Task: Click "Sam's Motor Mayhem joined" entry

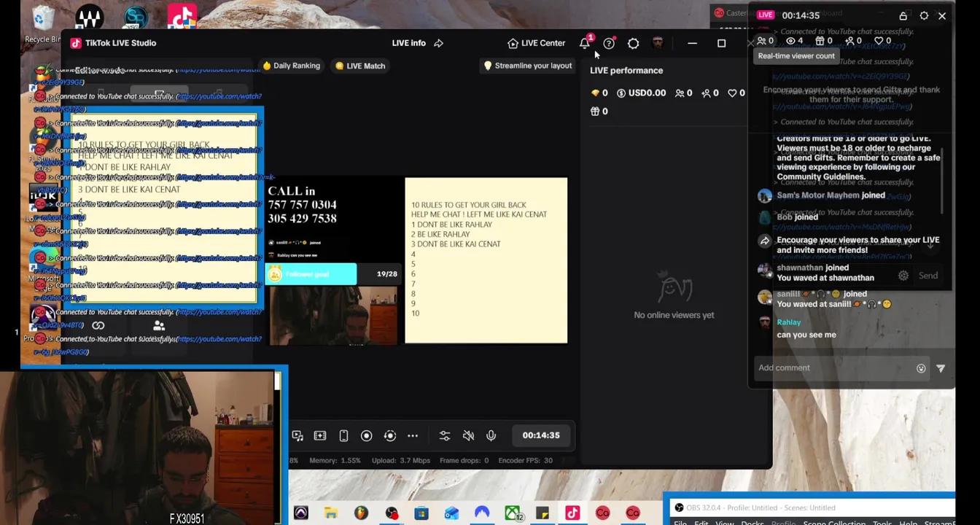Action: click(831, 195)
